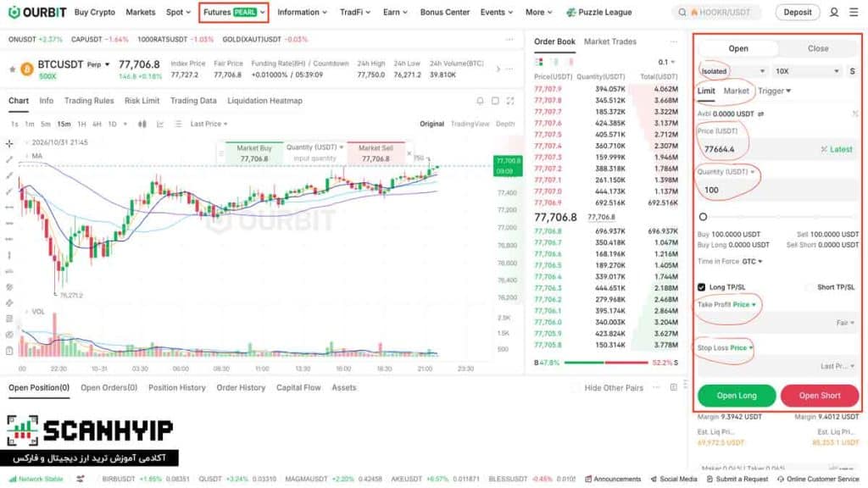Open the Open Orders(0) tab
Viewport: 868px width, 488px height.
coord(109,388)
